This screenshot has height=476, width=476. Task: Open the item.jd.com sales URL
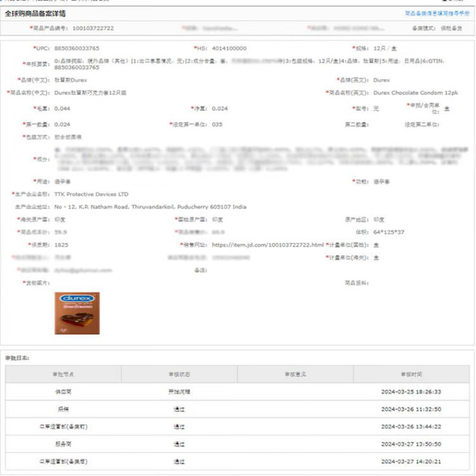click(268, 245)
